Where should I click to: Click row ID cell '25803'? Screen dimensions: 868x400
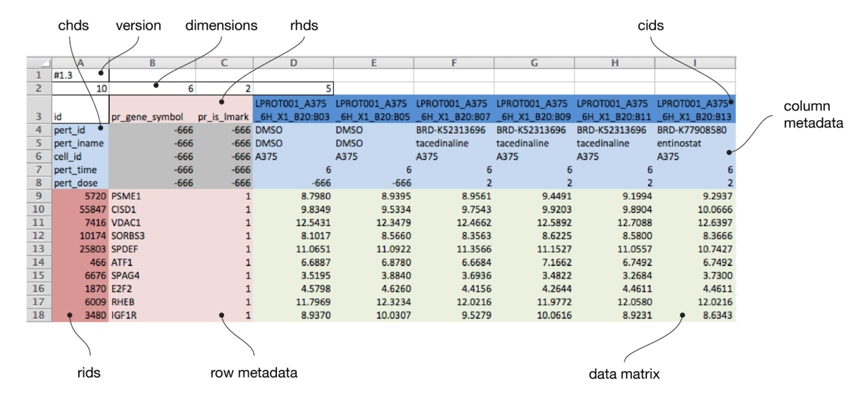coord(80,248)
